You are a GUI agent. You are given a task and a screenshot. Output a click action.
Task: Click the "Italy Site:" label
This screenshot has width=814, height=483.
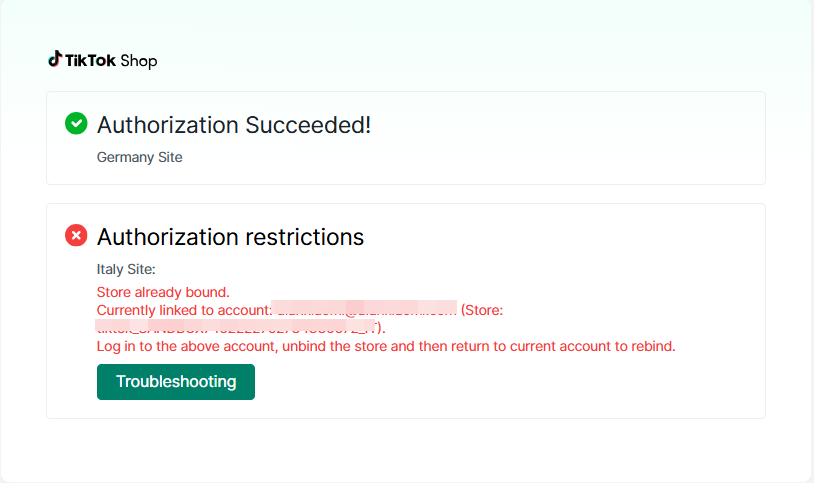126,269
